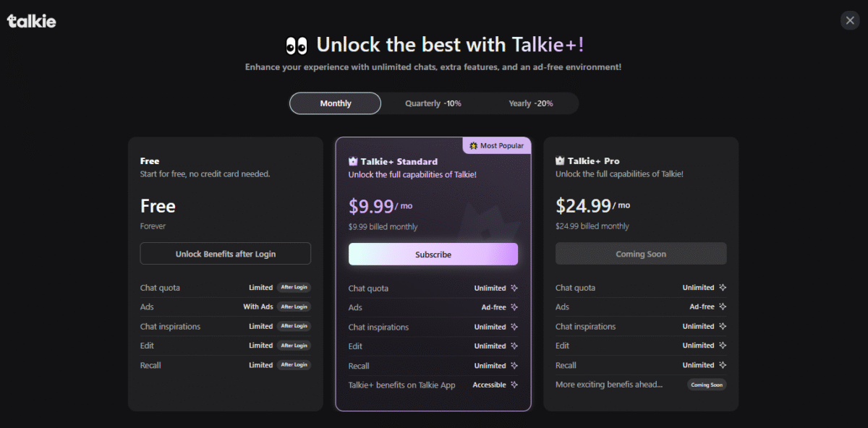
Task: Click Unlock Benefits after Login button
Action: 225,254
